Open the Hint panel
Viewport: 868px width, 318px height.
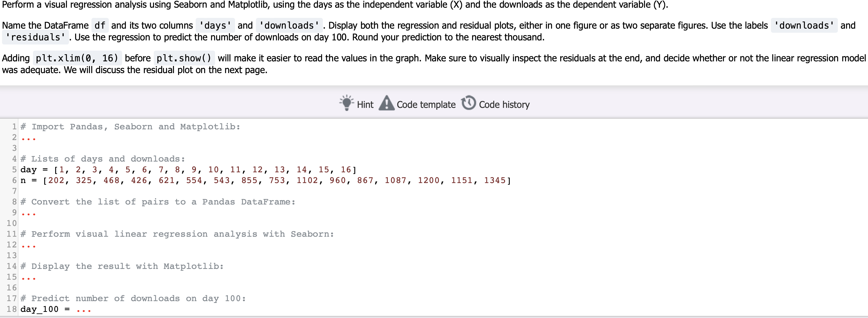(365, 105)
